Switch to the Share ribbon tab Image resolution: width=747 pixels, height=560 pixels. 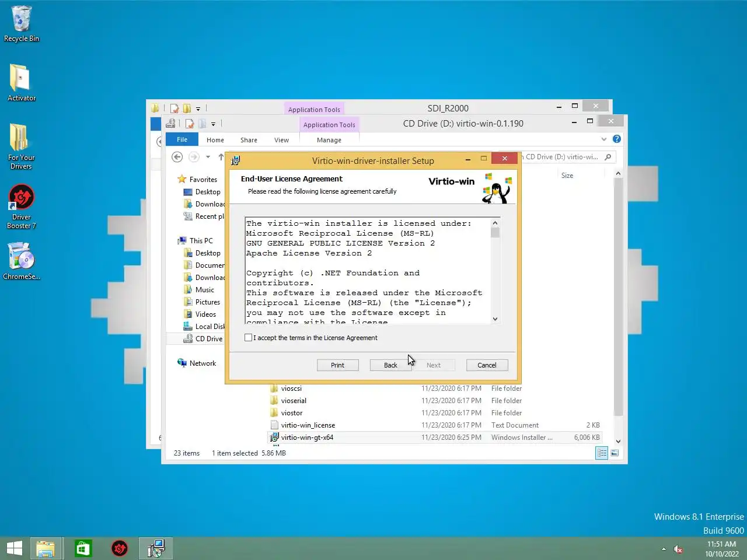click(x=249, y=140)
